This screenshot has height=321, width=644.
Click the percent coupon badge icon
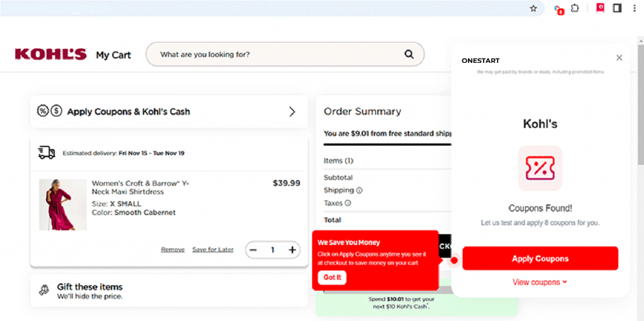tap(43, 111)
